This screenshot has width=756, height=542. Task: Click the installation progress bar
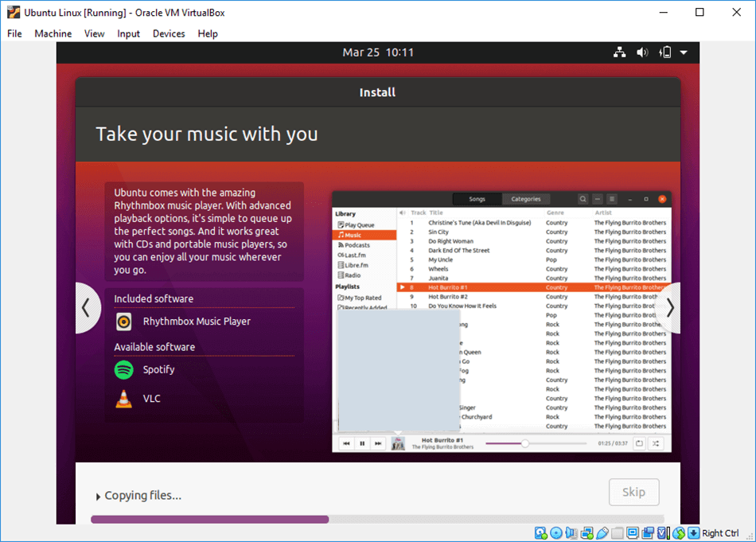coord(377,520)
